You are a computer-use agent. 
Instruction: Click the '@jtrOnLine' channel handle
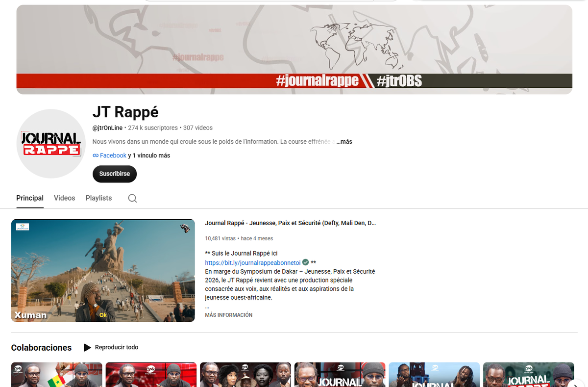pos(108,128)
